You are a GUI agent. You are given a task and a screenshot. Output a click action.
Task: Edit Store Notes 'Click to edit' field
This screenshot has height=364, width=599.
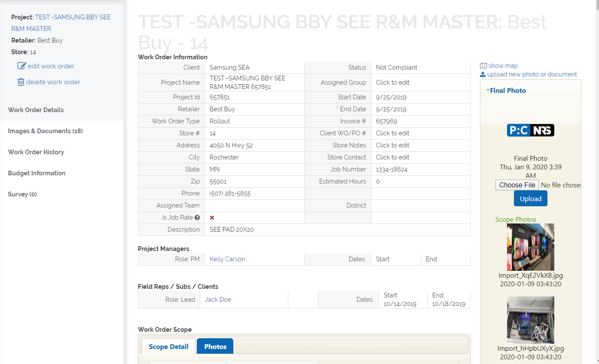tap(393, 145)
